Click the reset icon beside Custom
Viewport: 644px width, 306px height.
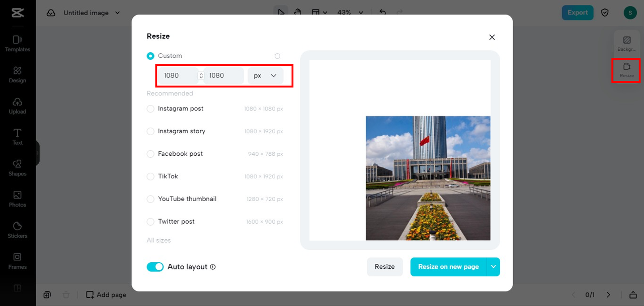coord(277,56)
